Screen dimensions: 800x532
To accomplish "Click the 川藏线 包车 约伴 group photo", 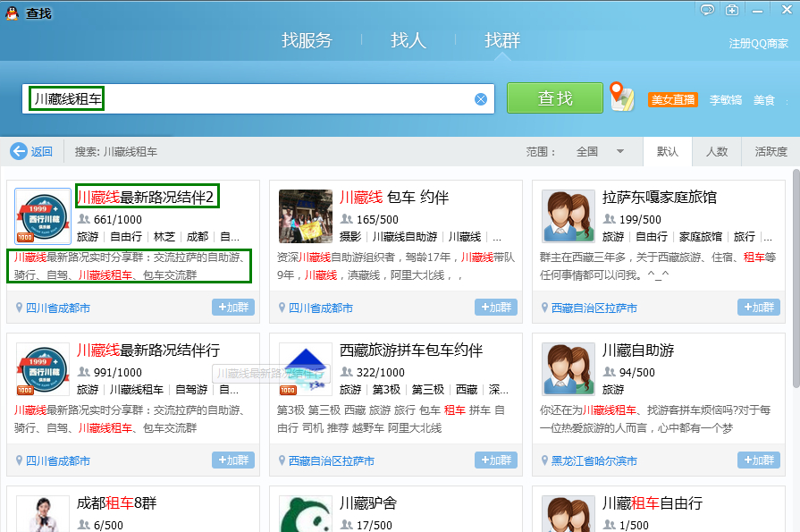I will click(306, 216).
